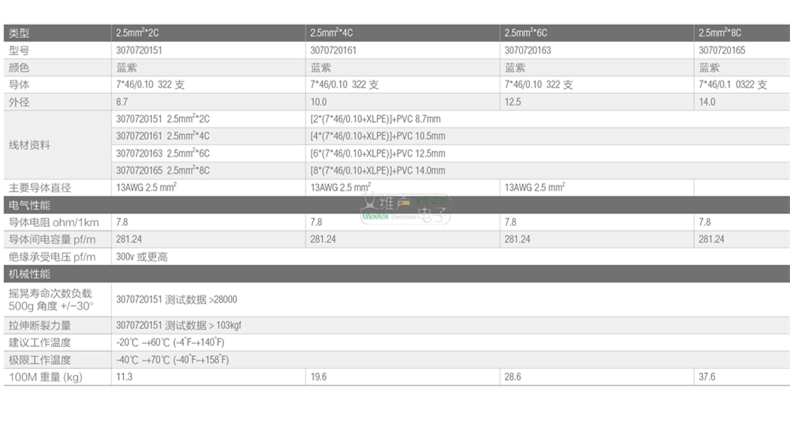Click 蓝紫 in the 2.5mm²*8C column
This screenshot has height=423, width=790.
[709, 67]
